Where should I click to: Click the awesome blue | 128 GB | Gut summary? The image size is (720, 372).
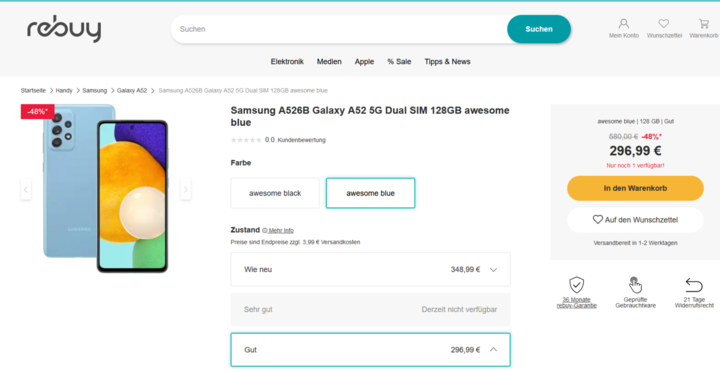[635, 121]
